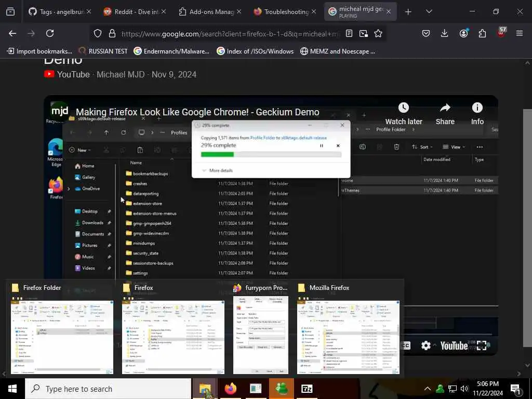The height and width of the screenshot is (399, 532).
Task: Click the page vertical scrollbar
Action: (x=527, y=228)
